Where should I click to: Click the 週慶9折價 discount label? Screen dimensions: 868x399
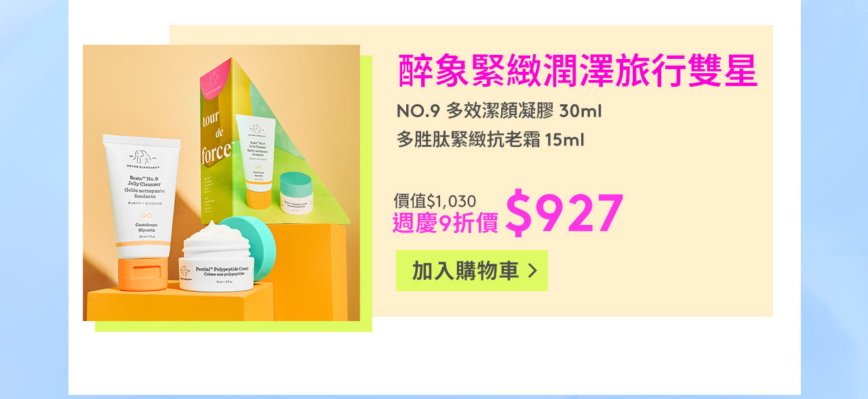(x=445, y=223)
